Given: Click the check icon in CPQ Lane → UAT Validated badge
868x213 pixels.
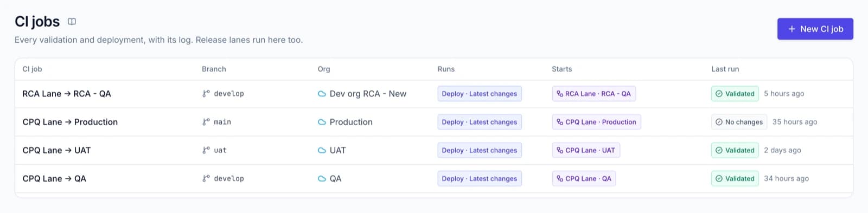Looking at the screenshot, I should coord(719,150).
